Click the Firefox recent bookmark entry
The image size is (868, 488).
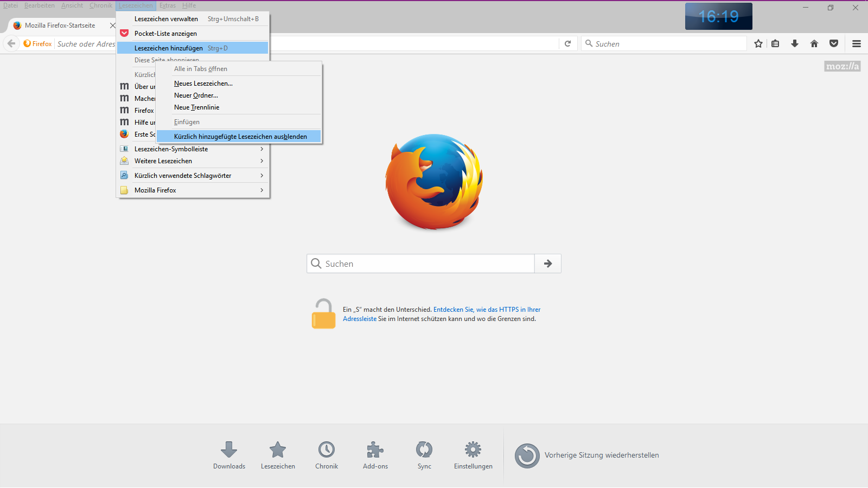coord(137,111)
